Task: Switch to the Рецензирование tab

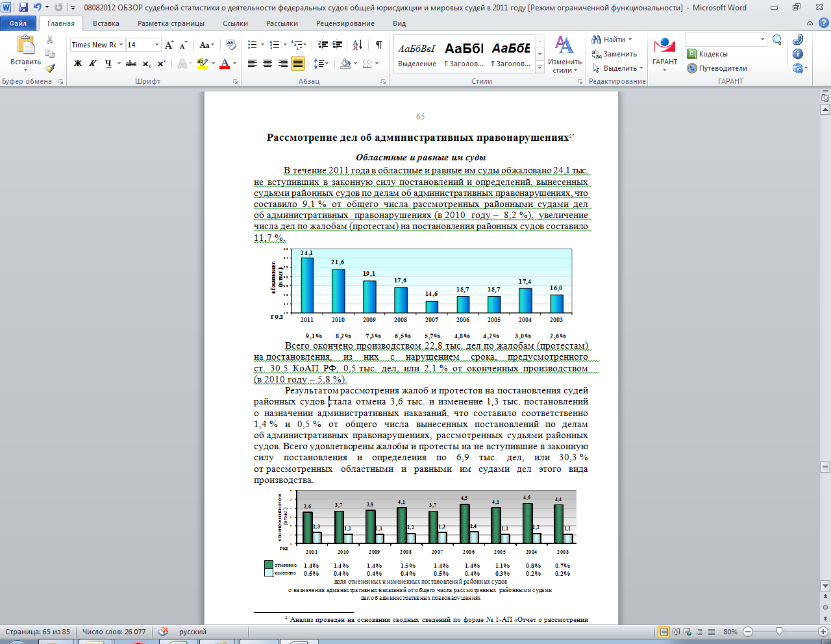Action: pos(345,23)
